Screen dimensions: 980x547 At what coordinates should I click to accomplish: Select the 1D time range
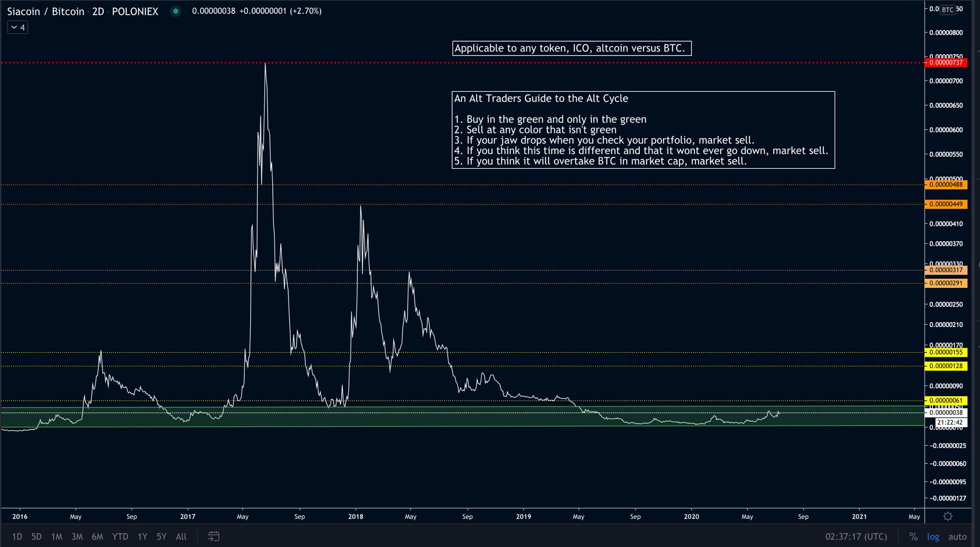click(17, 536)
